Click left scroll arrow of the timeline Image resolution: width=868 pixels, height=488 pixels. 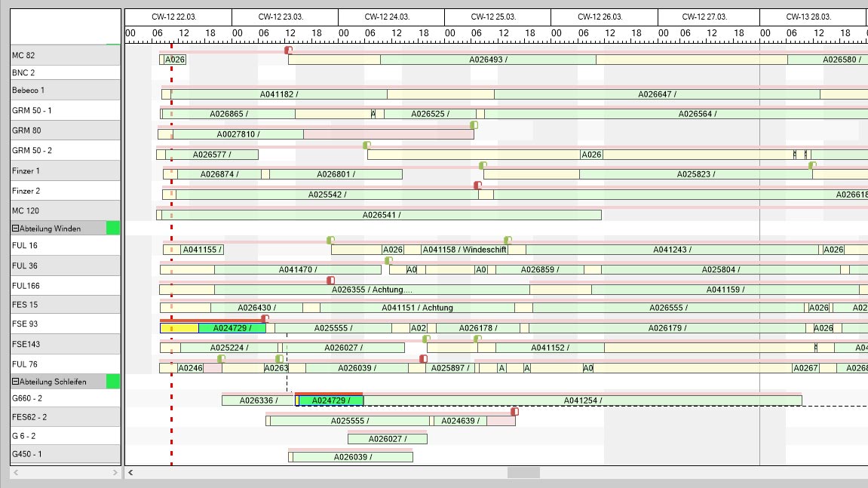point(130,473)
